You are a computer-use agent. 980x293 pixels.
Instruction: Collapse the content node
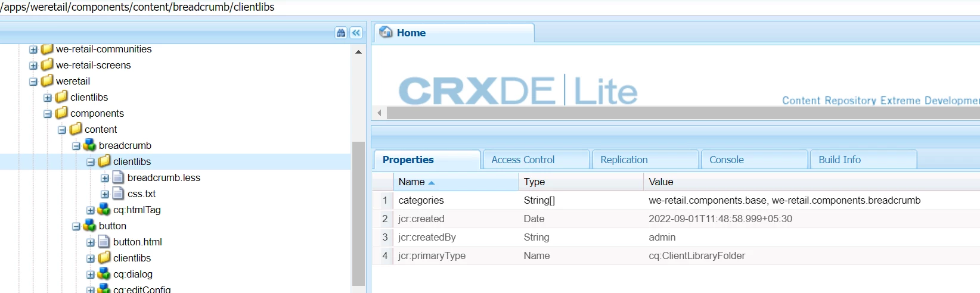click(x=62, y=130)
